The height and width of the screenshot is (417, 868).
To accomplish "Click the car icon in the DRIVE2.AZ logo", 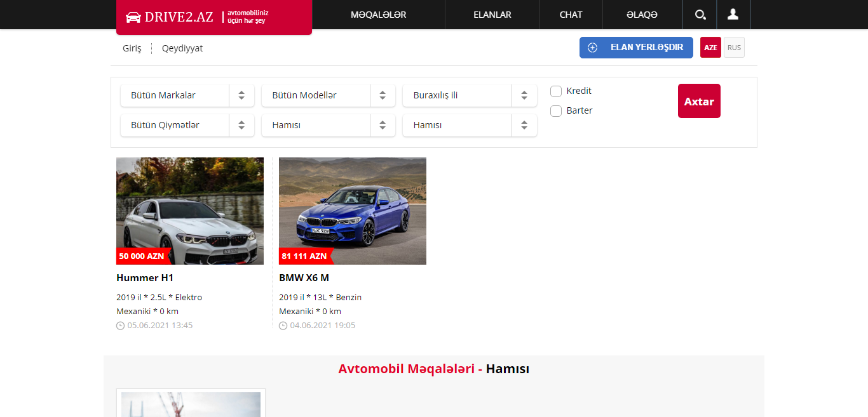I will click(133, 17).
